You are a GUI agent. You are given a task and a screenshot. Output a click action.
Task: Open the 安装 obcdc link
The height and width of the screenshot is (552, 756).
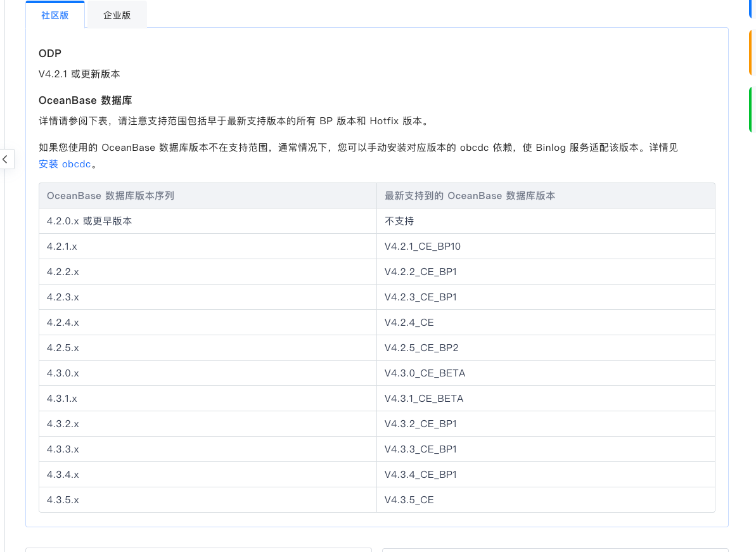(x=65, y=164)
